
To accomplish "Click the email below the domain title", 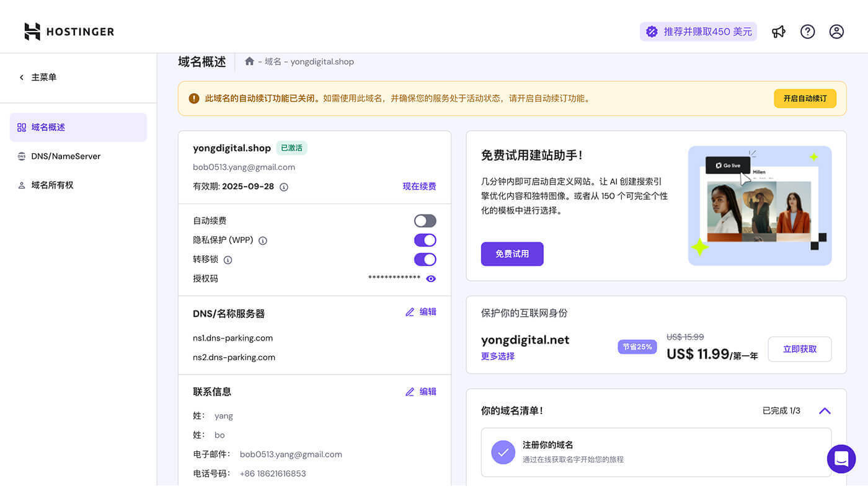I will (x=244, y=167).
